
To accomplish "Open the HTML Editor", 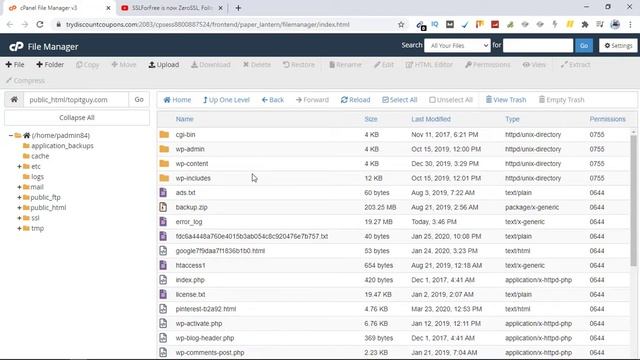I will pyautogui.click(x=429, y=64).
